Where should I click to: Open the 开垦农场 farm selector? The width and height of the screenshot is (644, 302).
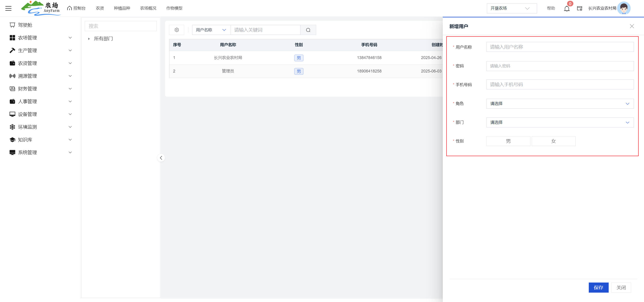click(x=511, y=8)
